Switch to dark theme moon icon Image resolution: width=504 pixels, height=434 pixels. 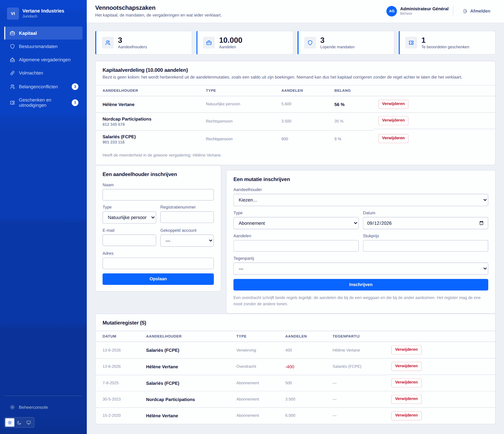(19, 422)
